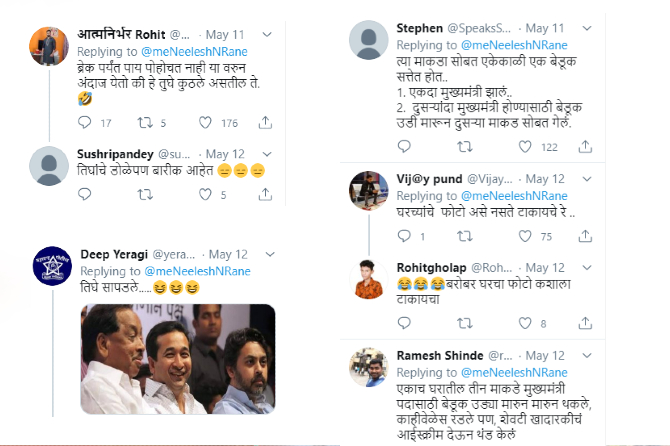
Task: Open replies on the Rohit tweet with 17 comments
Action: [x=85, y=123]
